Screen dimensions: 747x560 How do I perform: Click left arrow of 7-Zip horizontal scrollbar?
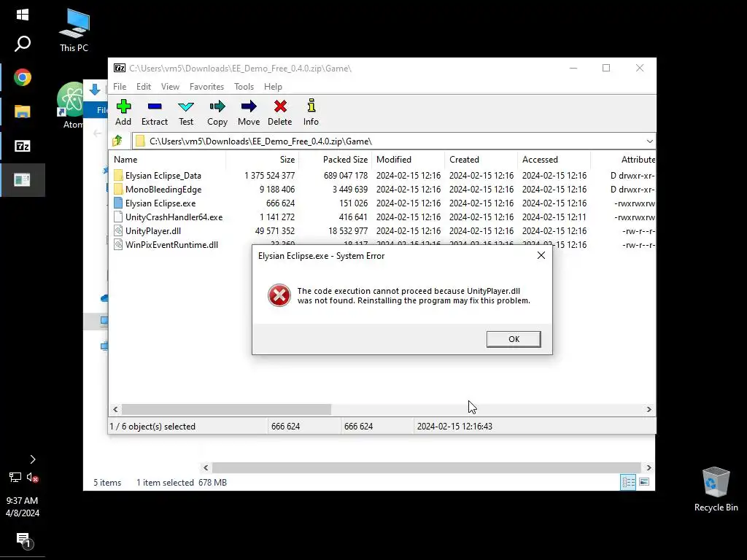(115, 409)
